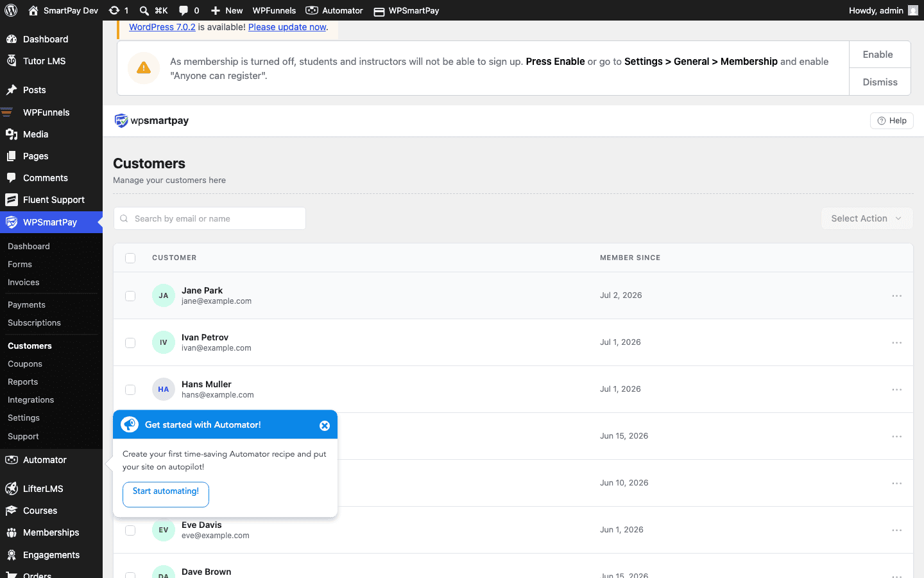924x578 pixels.
Task: Open actions menu for Jun 15, 2026 row
Action: coord(897,437)
